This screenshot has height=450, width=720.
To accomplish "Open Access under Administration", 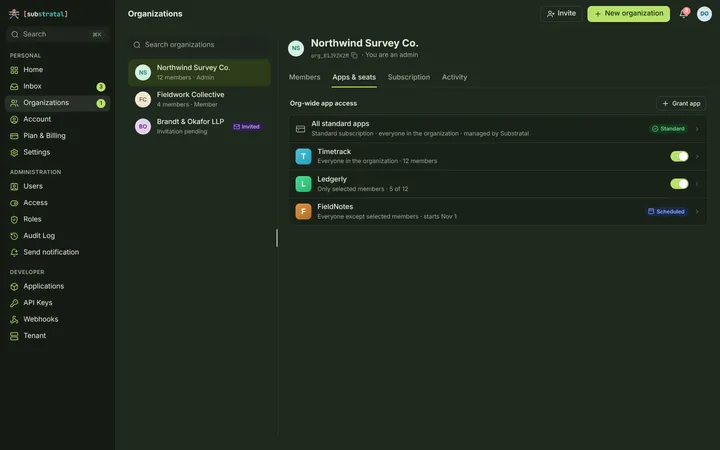I will click(x=57, y=203).
